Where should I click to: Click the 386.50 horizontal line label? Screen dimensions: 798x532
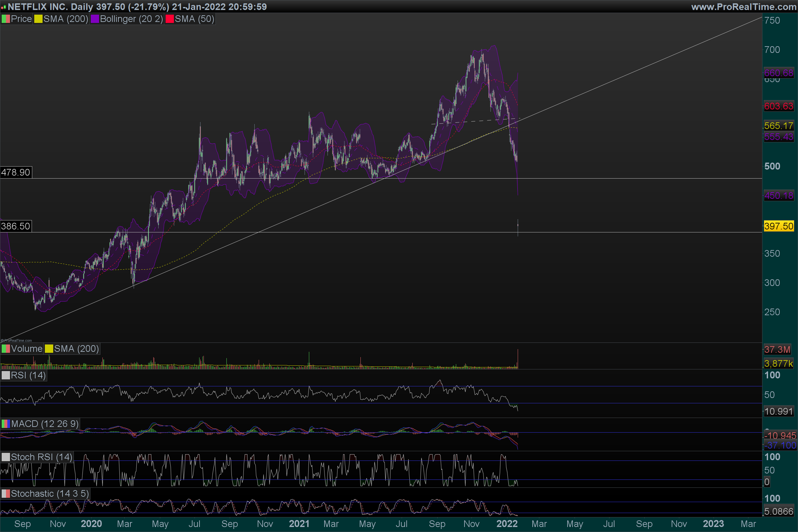pyautogui.click(x=16, y=226)
